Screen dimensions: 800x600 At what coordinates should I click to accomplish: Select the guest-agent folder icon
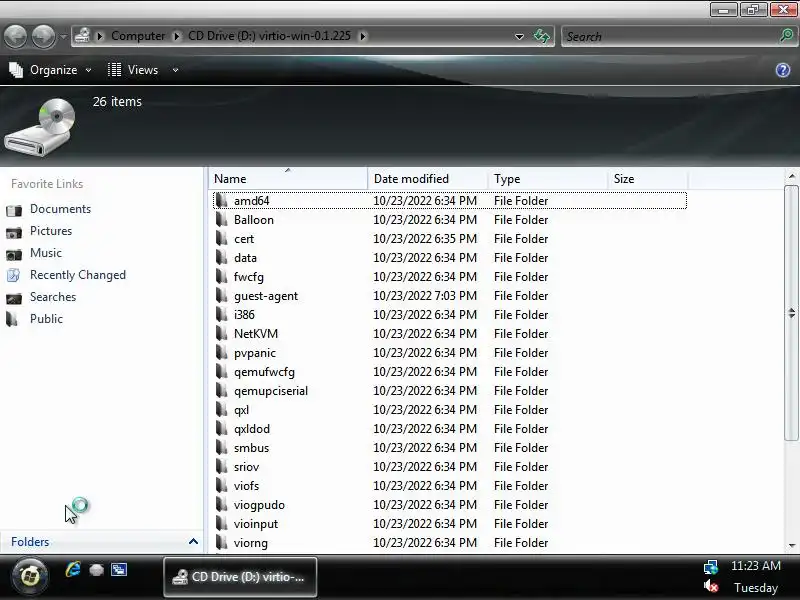pos(221,295)
